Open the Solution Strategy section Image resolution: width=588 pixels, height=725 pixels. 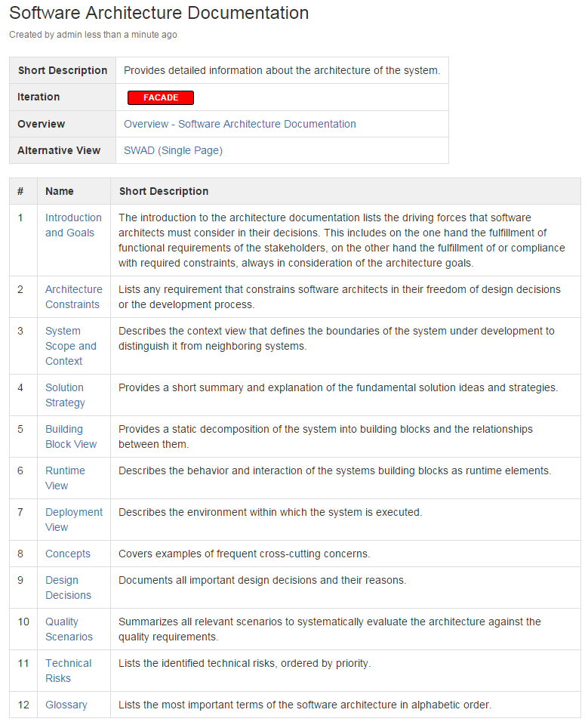(x=65, y=395)
